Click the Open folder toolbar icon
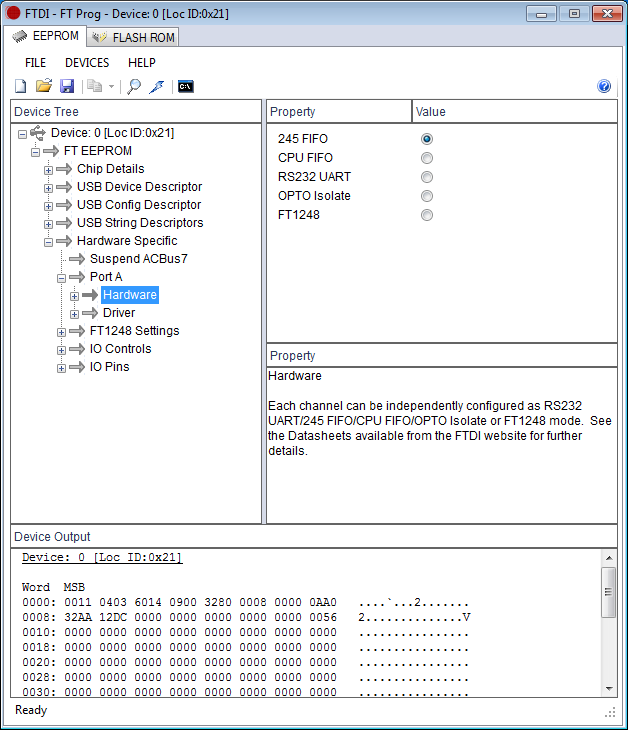The image size is (628, 730). tap(44, 86)
